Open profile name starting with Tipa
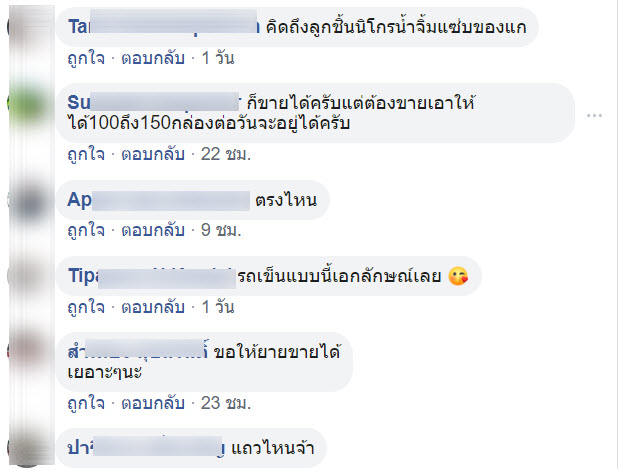 click(151, 276)
